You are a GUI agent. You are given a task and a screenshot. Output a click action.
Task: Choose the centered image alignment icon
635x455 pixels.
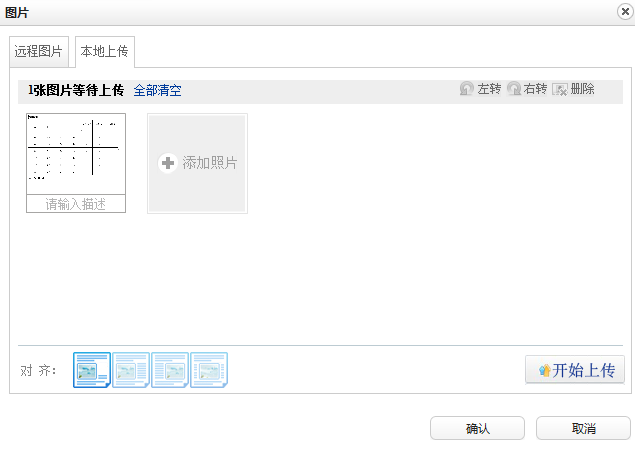click(208, 370)
